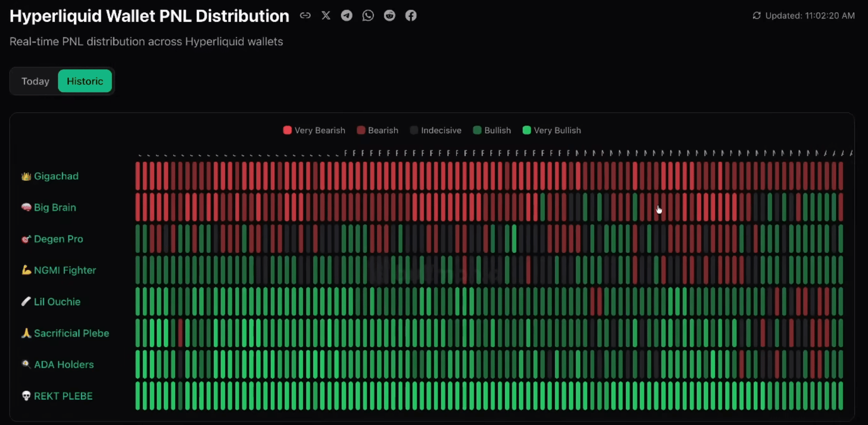
Task: Share the page on WhatsApp
Action: point(368,16)
